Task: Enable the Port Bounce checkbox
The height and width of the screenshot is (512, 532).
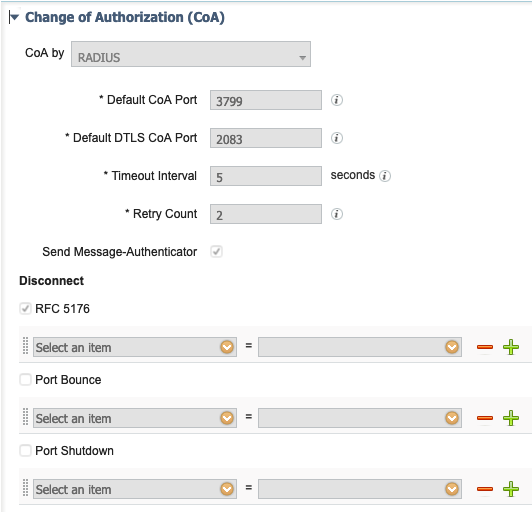Action: 25,379
